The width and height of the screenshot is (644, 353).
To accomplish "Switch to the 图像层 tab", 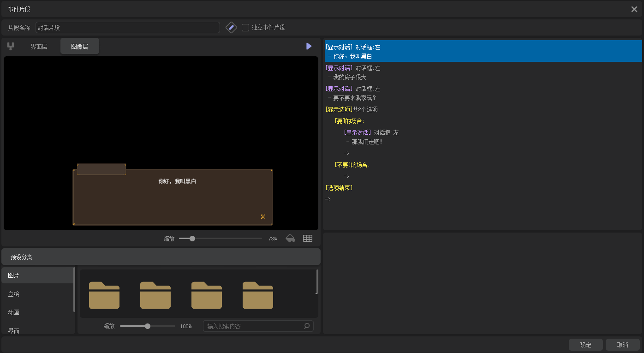I will point(80,47).
